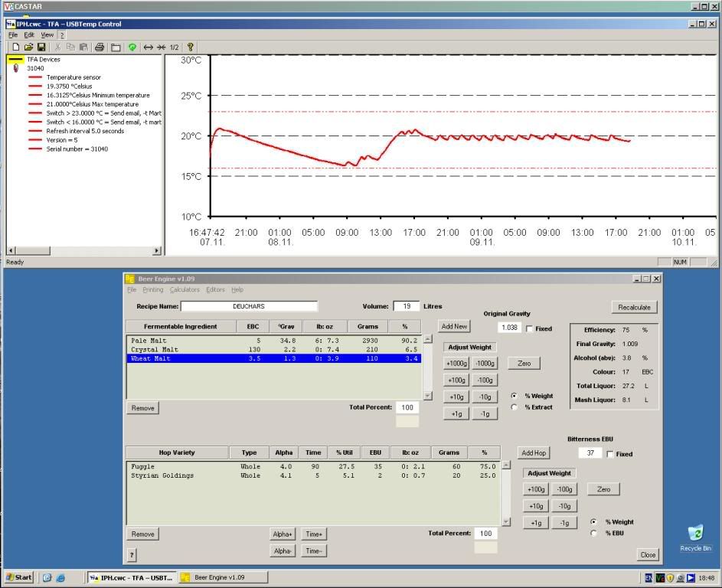Select the Crystal Malt row
Screen dimensions: 722x588
(274, 349)
